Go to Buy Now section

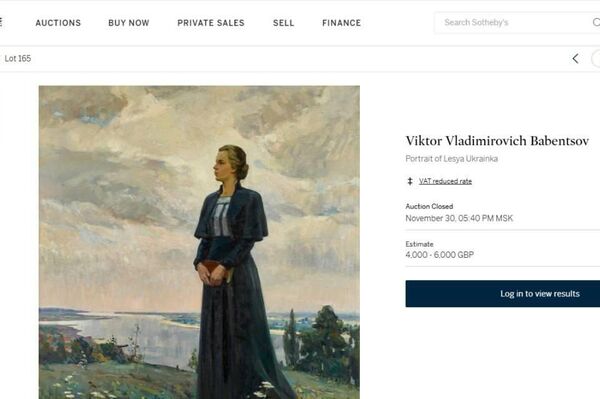coord(129,23)
